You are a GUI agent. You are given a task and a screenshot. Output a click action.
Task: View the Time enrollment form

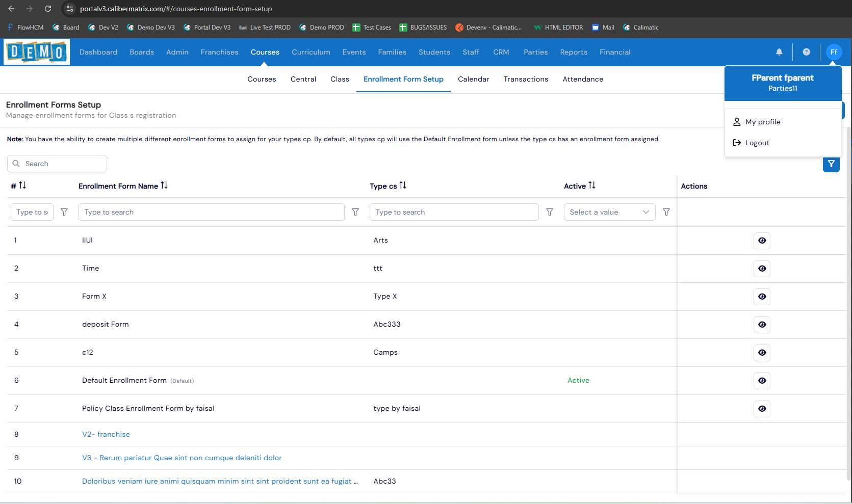click(762, 269)
